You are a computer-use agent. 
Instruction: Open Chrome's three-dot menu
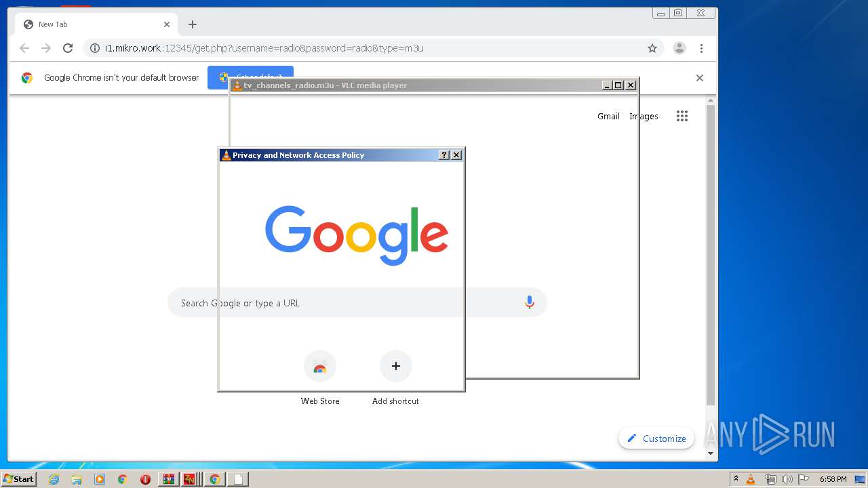[701, 48]
